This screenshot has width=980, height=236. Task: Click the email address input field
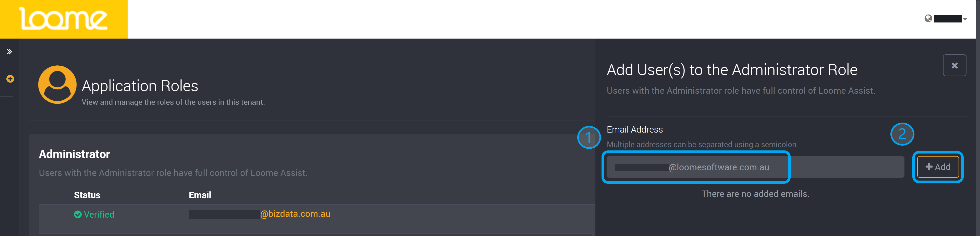[755, 167]
